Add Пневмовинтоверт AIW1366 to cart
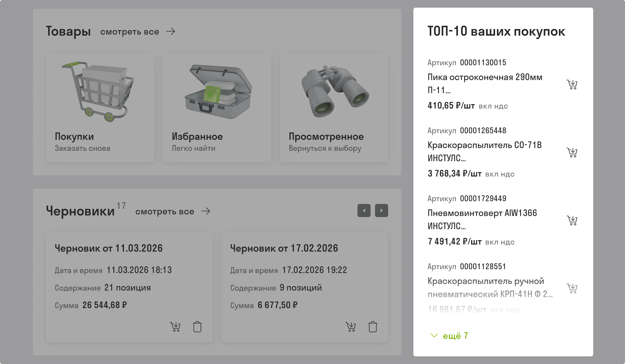 572,220
